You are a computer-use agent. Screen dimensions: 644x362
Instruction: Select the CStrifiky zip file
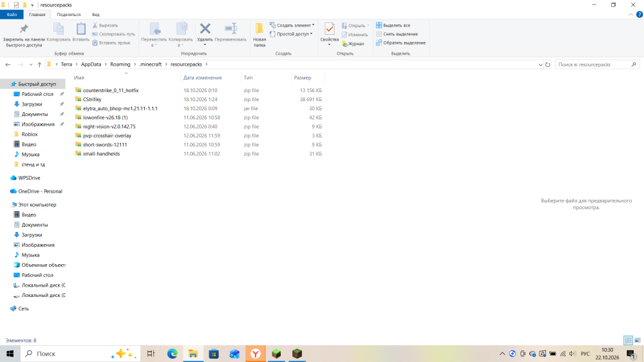[x=92, y=99]
